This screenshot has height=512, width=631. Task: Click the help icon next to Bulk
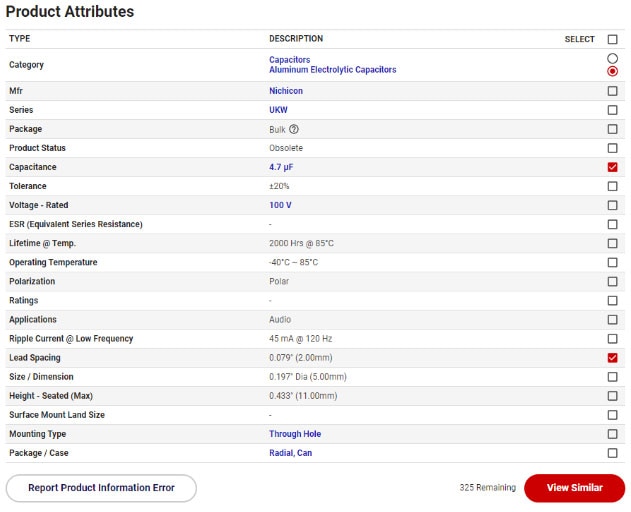tap(295, 129)
